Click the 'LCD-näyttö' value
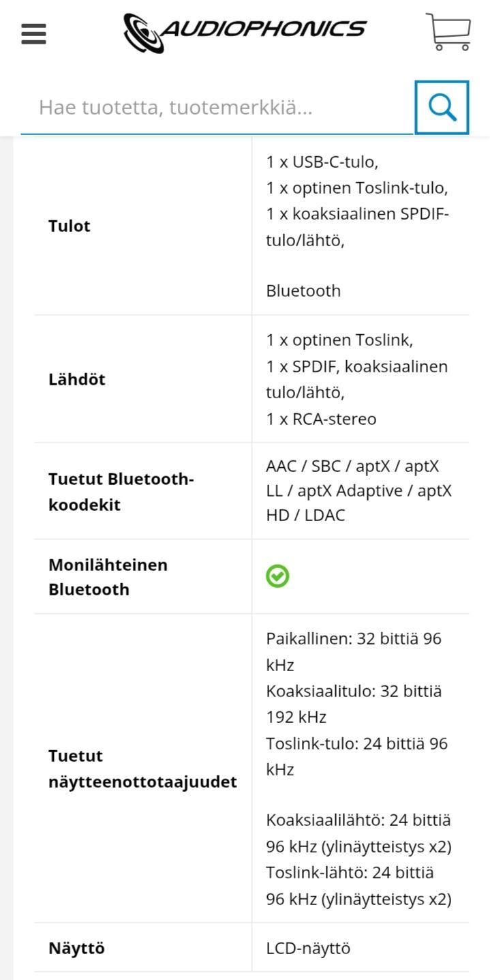 click(x=308, y=948)
